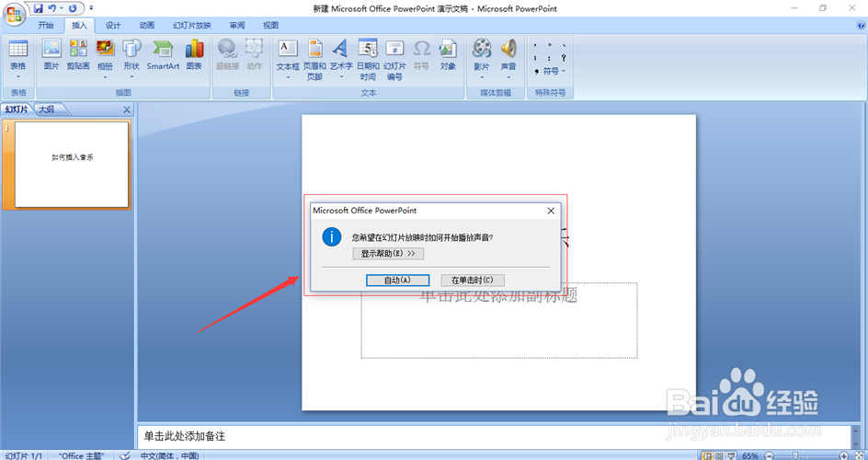Zoom out with the minus button
Screen dimensions: 868x460
[x=769, y=455]
